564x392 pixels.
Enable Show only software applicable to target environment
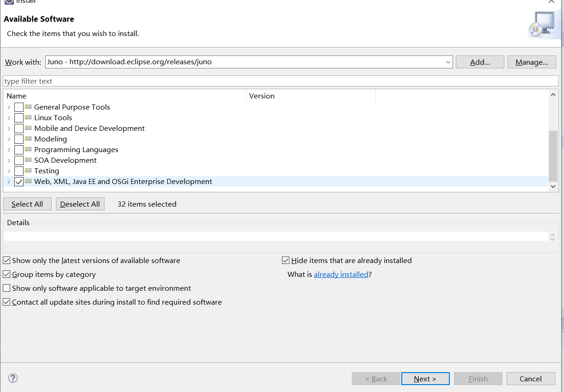pos(6,288)
